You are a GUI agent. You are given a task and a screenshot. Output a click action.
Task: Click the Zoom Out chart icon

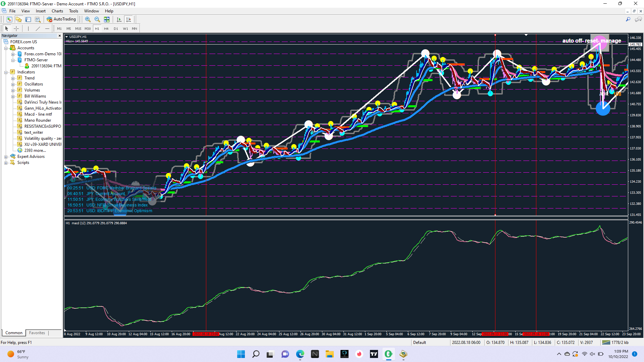[97, 19]
